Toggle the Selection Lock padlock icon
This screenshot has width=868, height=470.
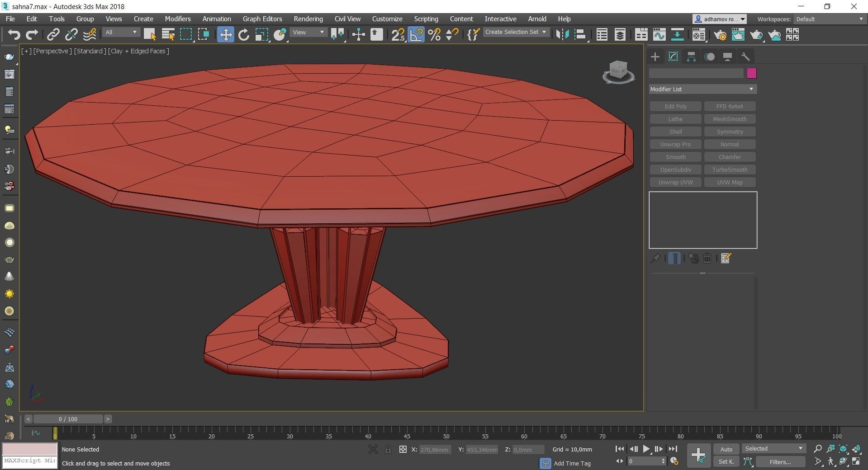pyautogui.click(x=388, y=449)
